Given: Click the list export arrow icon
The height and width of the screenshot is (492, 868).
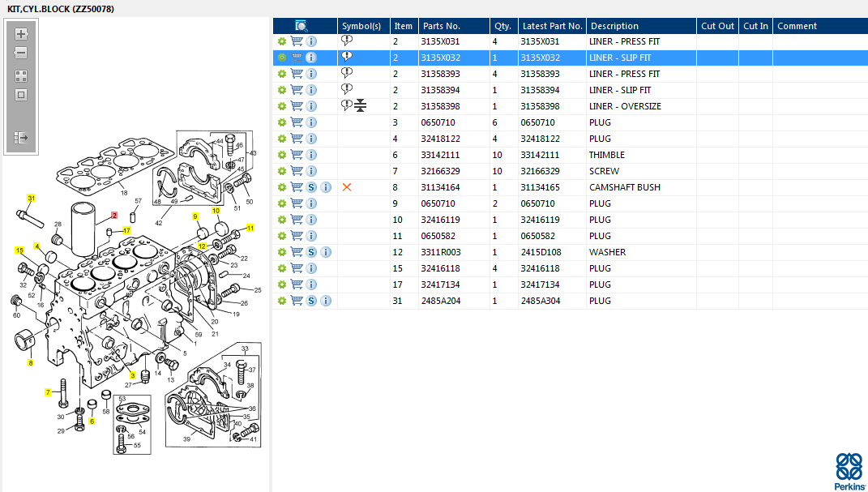Looking at the screenshot, I should tap(21, 138).
